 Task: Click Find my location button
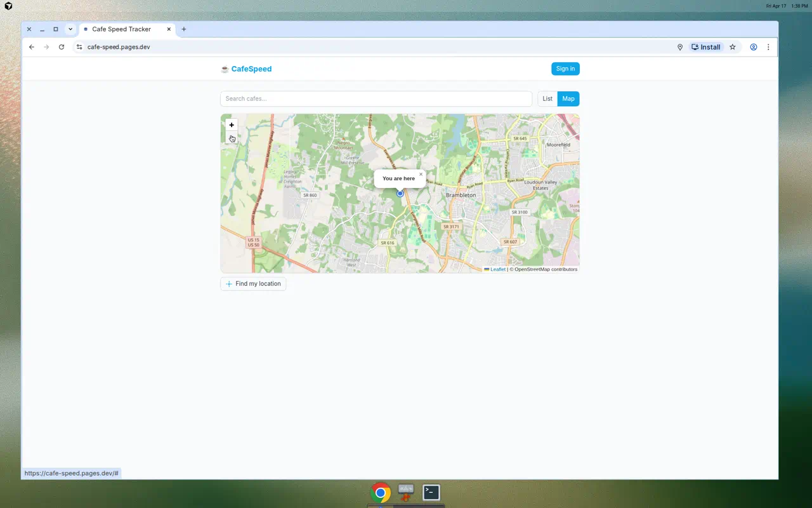click(253, 284)
